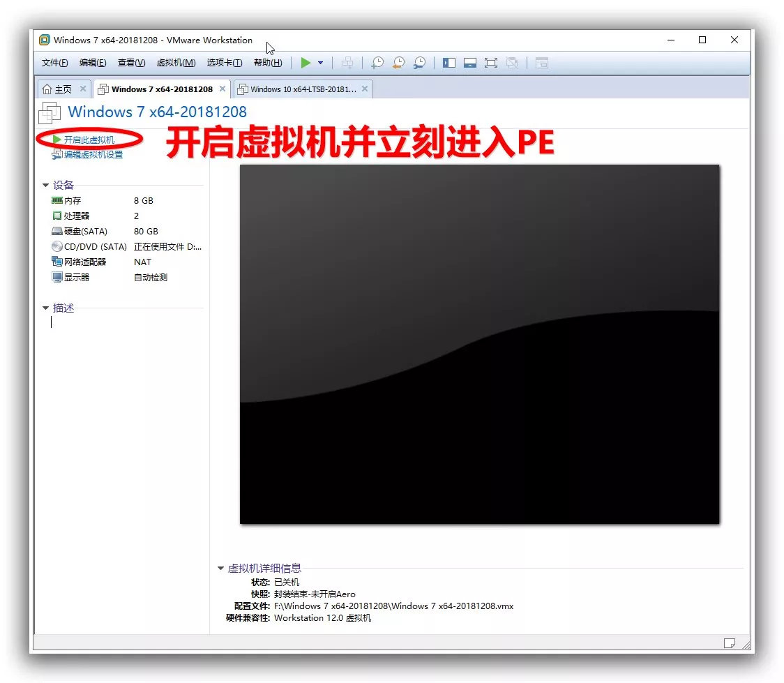784x683 pixels.
Task: Click the 正在使用文件 D:... value
Action: [x=168, y=246]
